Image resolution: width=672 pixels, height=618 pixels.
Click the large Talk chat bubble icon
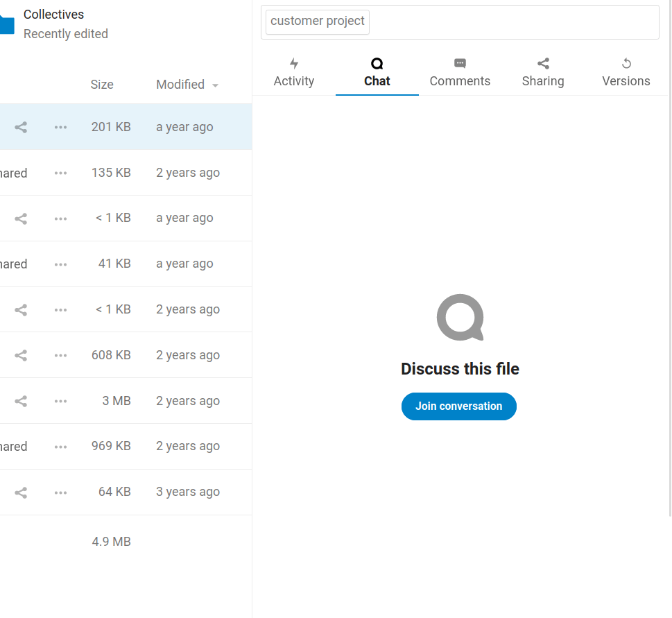(x=460, y=318)
